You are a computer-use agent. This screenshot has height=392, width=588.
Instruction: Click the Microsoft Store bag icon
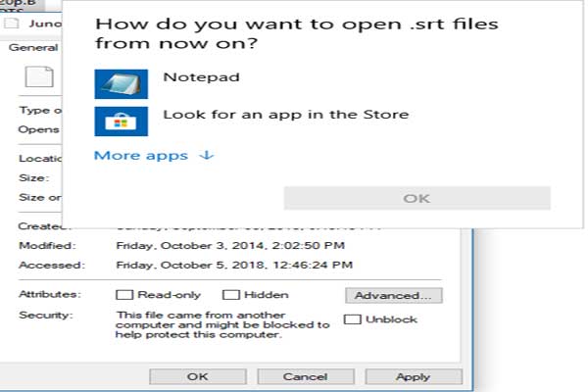point(122,122)
